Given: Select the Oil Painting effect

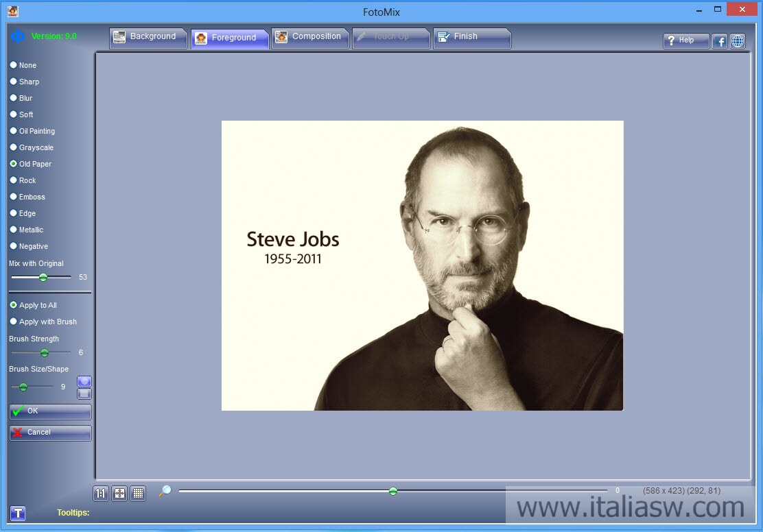Looking at the screenshot, I should (x=33, y=132).
